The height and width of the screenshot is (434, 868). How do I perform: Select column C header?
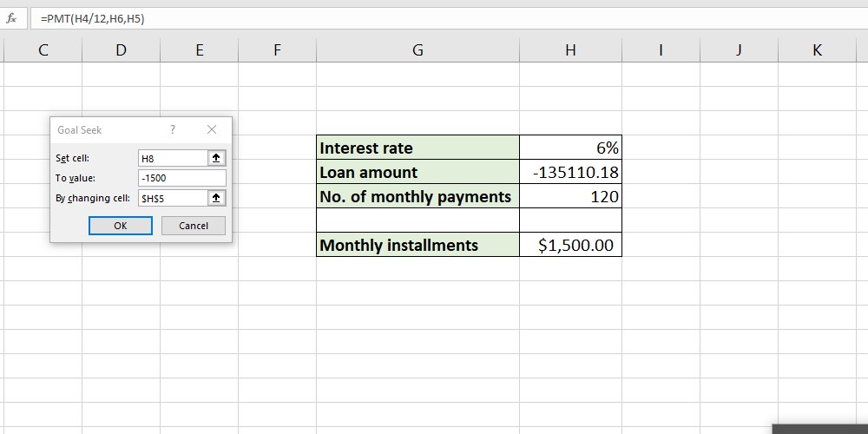(x=43, y=50)
